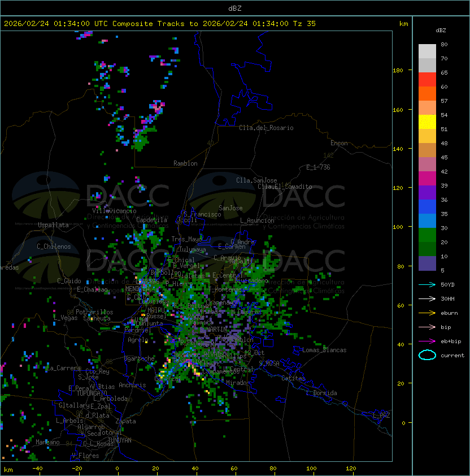Click the cyan 'current' ellipse legend icon
This screenshot has height=476, width=470.
coord(427,355)
